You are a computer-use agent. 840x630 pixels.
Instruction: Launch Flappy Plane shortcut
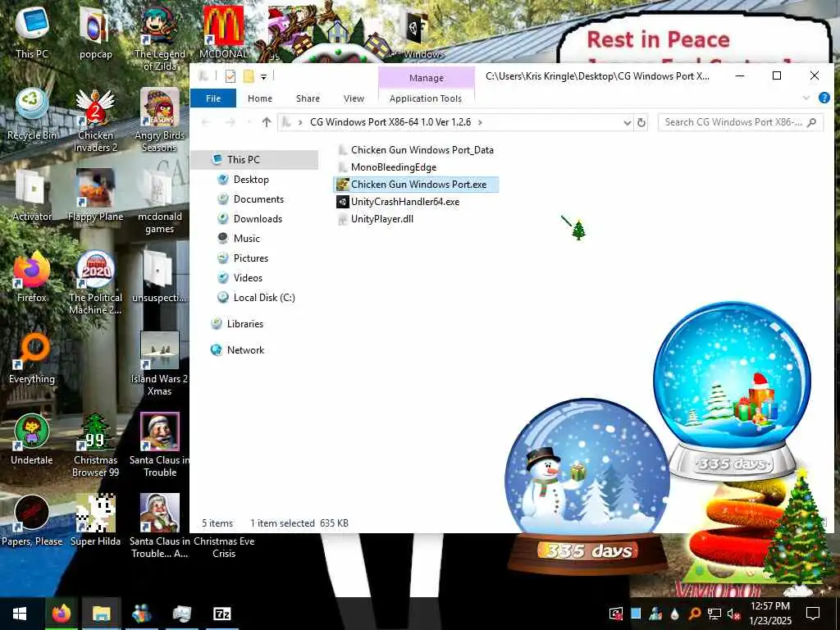click(95, 195)
